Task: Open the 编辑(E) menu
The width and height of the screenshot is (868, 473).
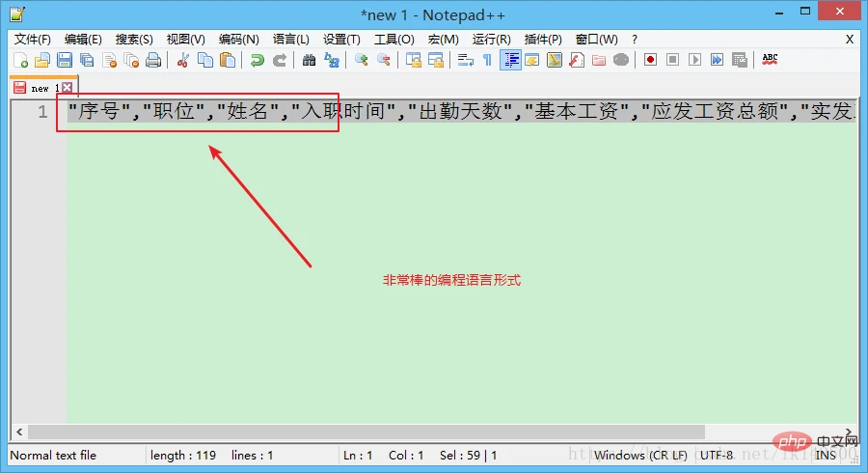Action: click(83, 40)
